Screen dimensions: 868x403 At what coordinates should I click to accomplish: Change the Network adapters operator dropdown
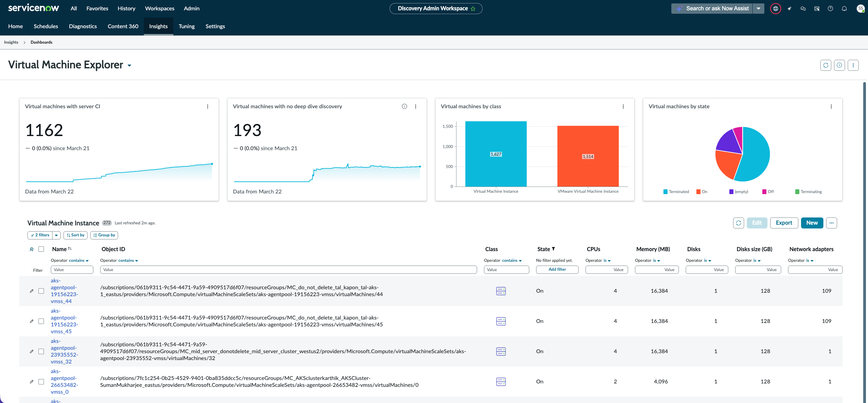coord(810,260)
